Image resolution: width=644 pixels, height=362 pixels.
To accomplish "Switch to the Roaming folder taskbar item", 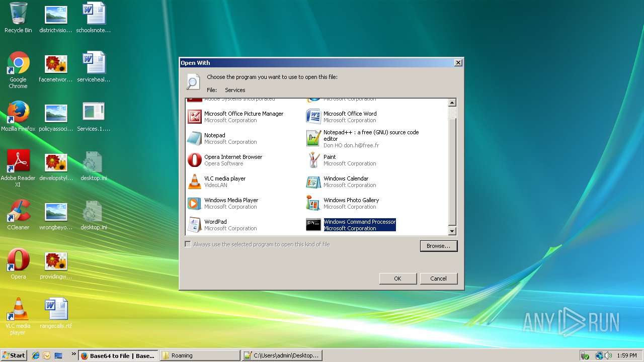I will pyautogui.click(x=200, y=355).
